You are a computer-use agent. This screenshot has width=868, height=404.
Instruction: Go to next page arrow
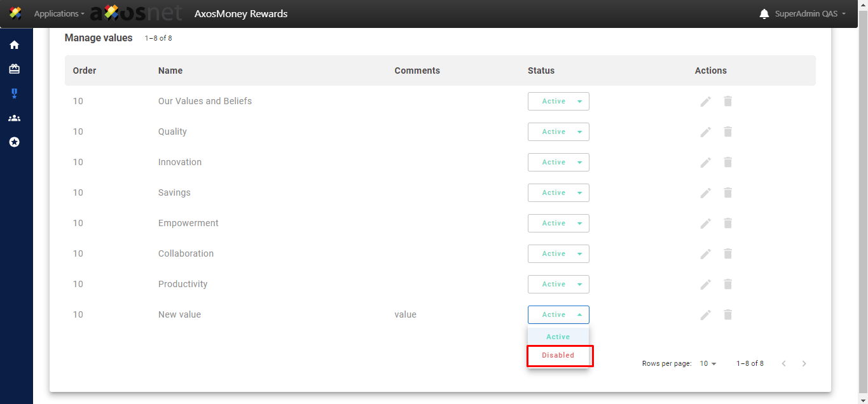(804, 364)
